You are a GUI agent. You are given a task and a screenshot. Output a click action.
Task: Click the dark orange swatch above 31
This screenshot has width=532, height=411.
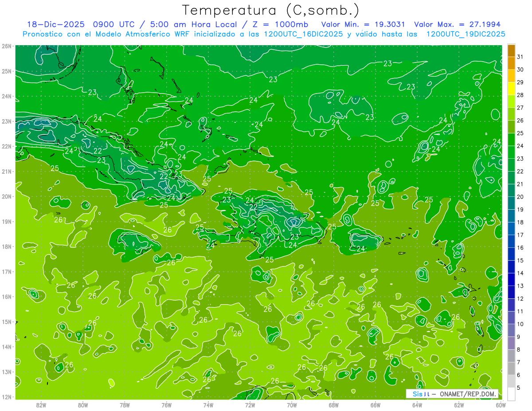[511, 50]
